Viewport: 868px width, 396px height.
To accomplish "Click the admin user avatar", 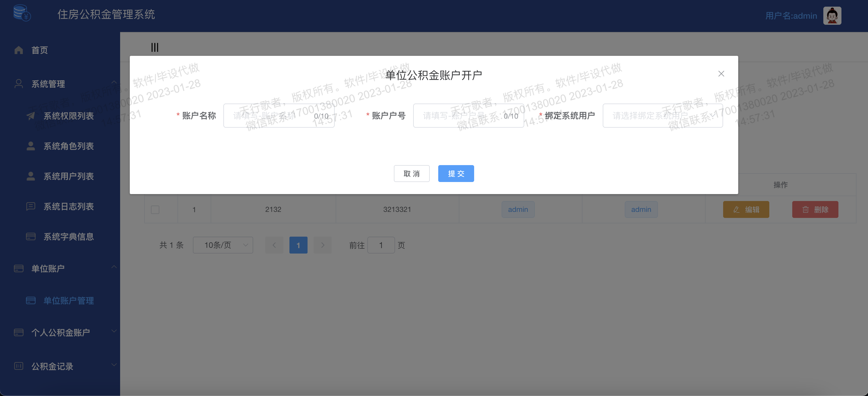I will [x=832, y=15].
